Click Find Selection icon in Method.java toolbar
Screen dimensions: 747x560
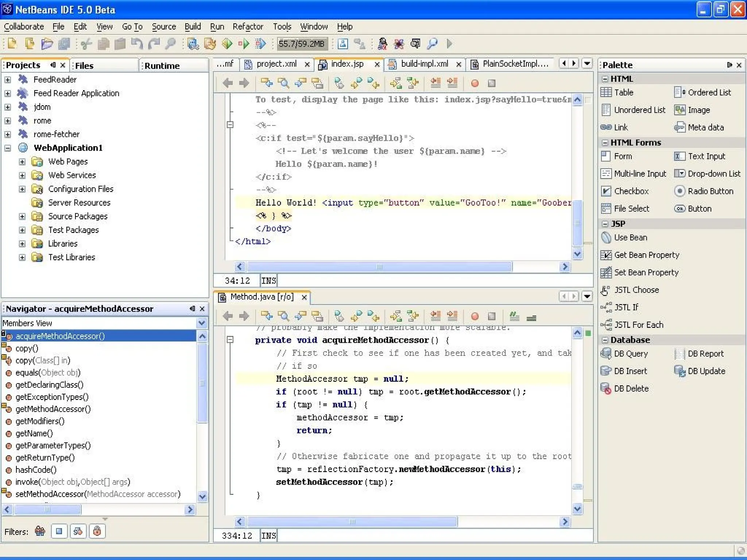pos(283,316)
